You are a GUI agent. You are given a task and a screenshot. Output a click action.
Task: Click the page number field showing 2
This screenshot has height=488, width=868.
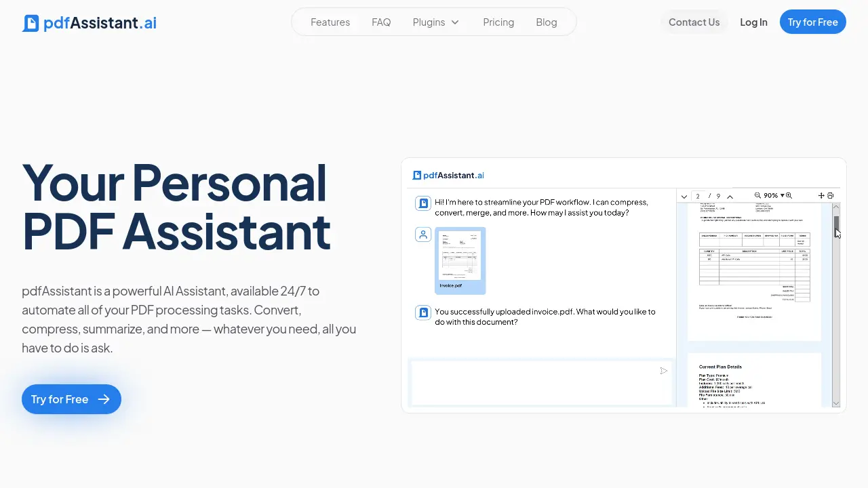click(x=698, y=196)
